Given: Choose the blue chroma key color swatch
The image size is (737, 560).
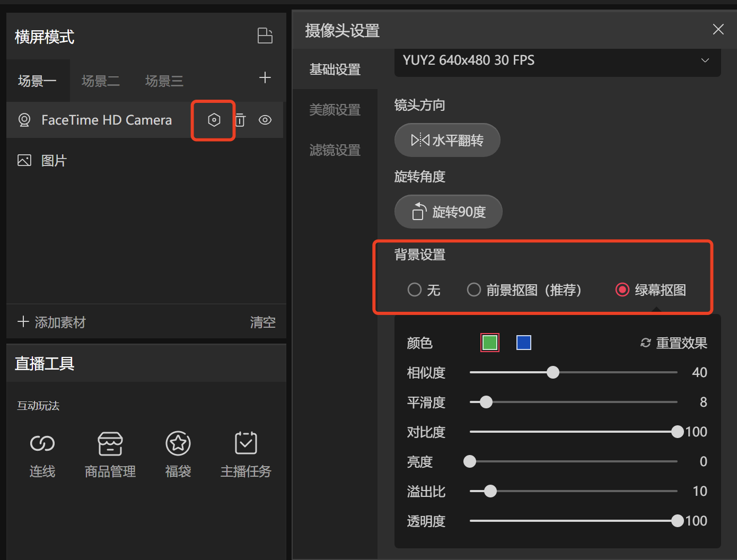Looking at the screenshot, I should point(523,343).
